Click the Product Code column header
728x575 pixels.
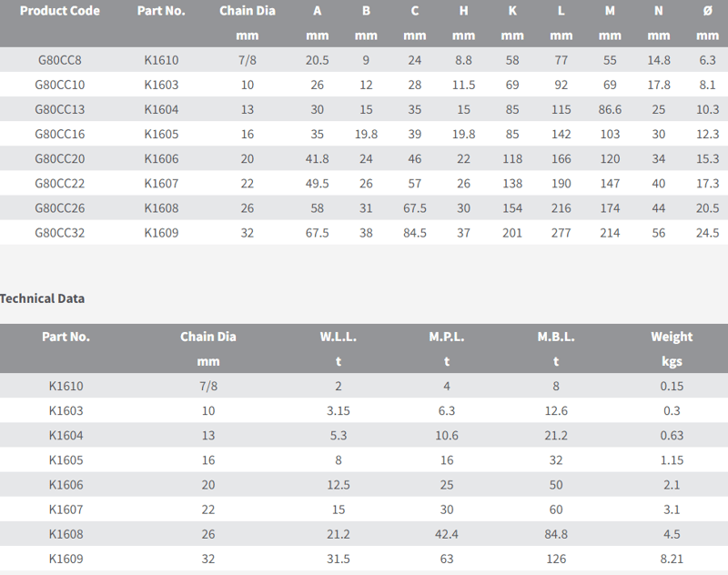[60, 11]
